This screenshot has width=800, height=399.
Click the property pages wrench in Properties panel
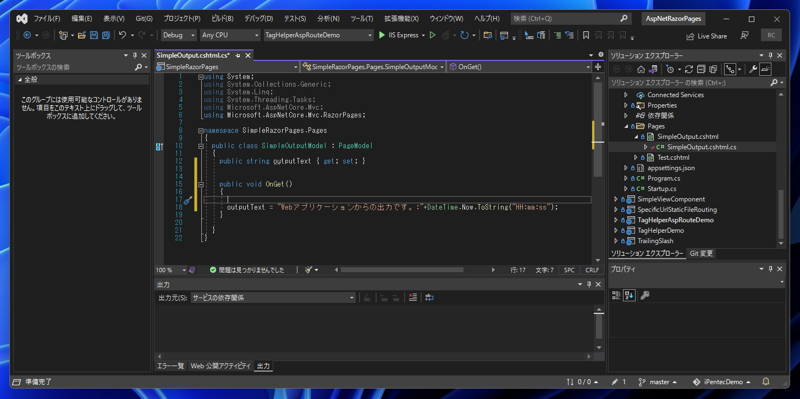pos(644,295)
